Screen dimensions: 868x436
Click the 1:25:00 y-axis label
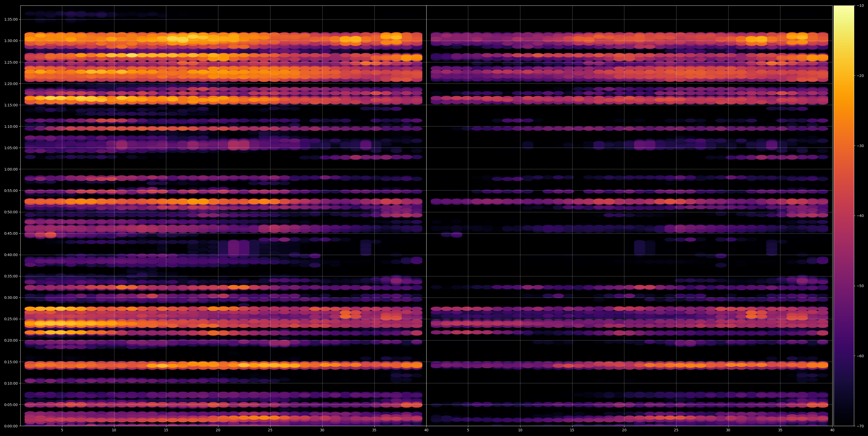click(x=11, y=62)
